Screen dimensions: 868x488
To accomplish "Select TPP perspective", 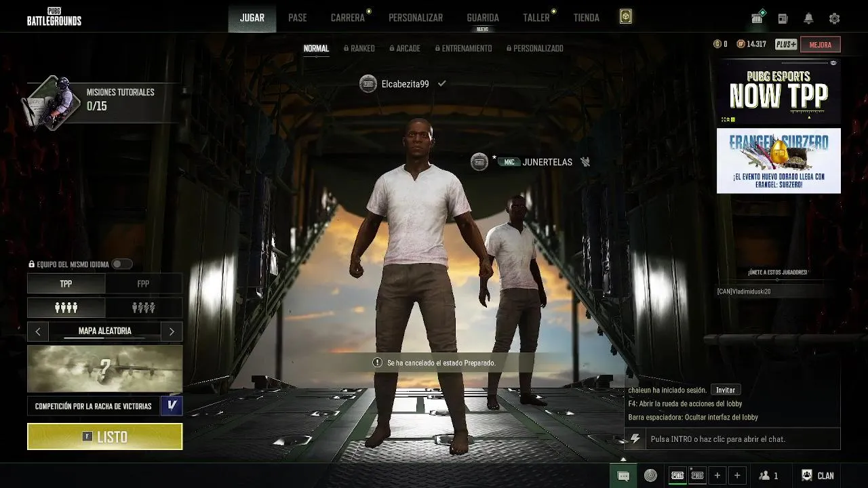I will tap(66, 284).
